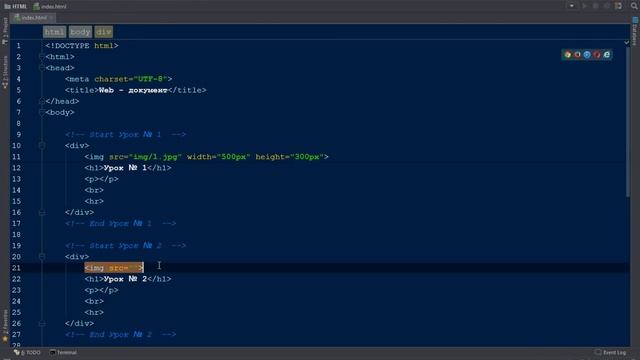The height and width of the screenshot is (360, 640).
Task: Select the body breadcrumb tag
Action: pos(80,32)
